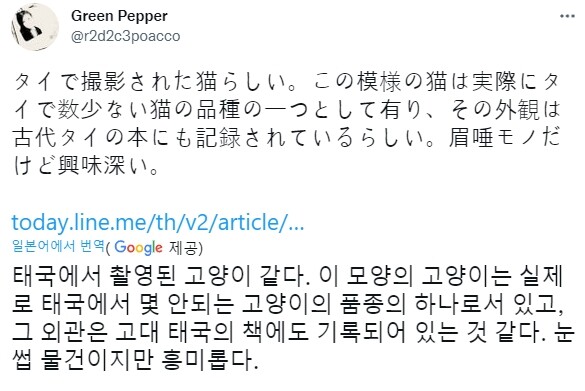Open the three-dot more options menu

point(567,16)
